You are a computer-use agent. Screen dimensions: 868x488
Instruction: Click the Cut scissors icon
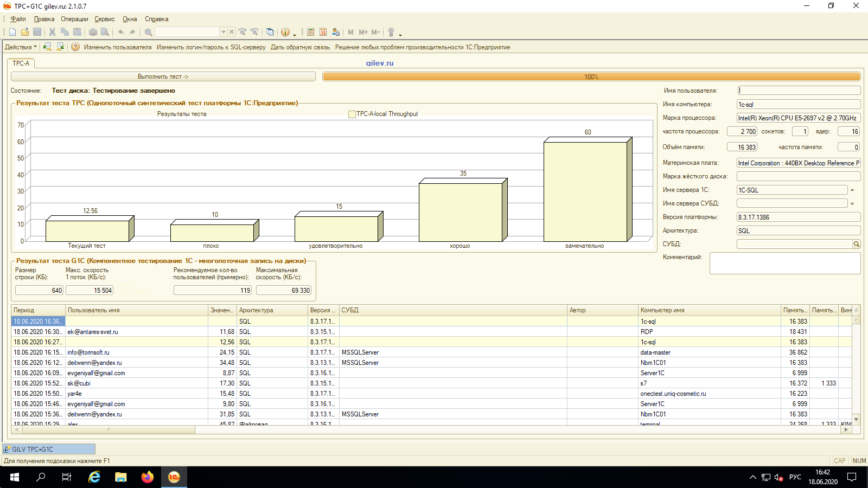point(53,32)
